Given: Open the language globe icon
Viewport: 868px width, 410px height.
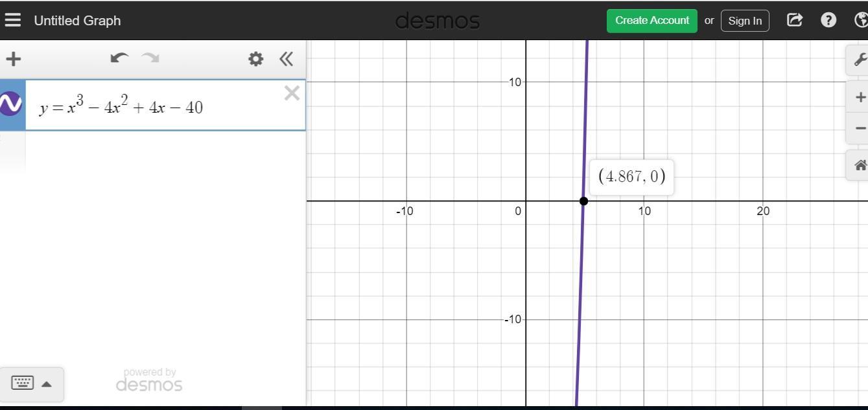Looking at the screenshot, I should pos(862,20).
